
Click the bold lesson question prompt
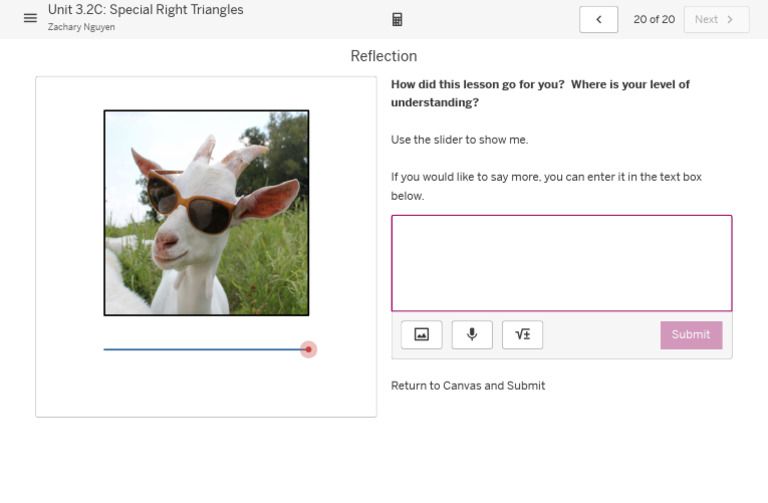540,93
